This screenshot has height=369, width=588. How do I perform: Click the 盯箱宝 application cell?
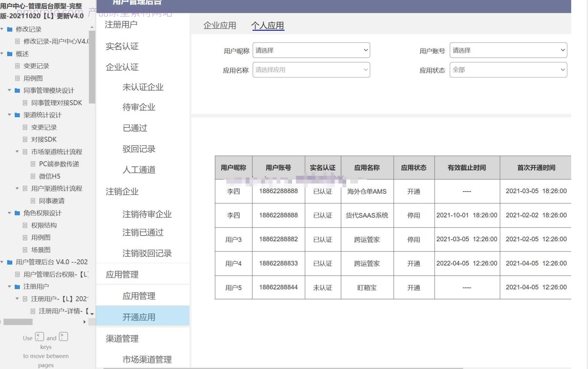[367, 288]
